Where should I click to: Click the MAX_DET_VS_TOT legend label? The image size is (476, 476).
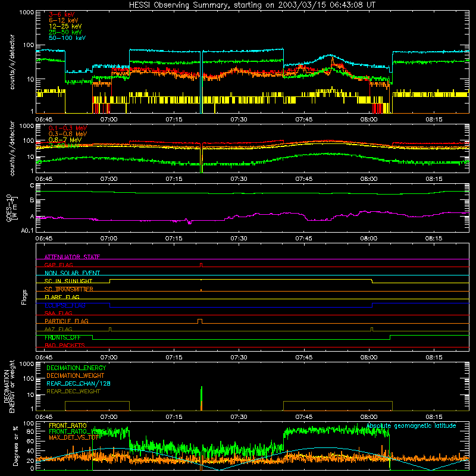pos(73,437)
